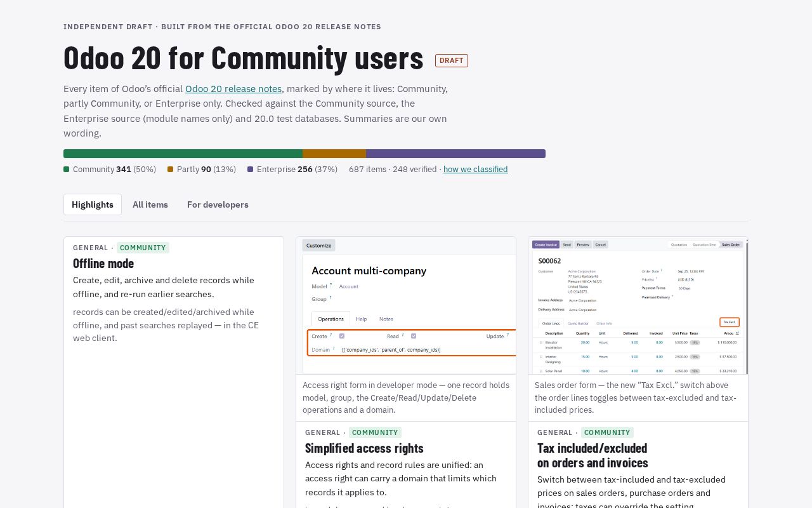Image resolution: width=812 pixels, height=508 pixels.
Task: Click the 'Odoo 20 for Community users' heading
Action: click(x=244, y=58)
